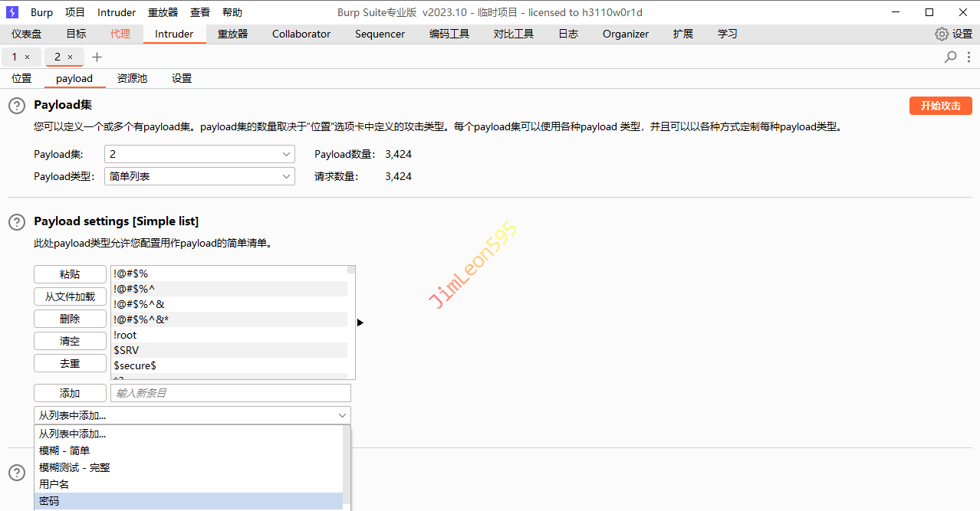This screenshot has width=980, height=511.
Task: Click the Burp Suite logo icon
Action: tap(12, 12)
